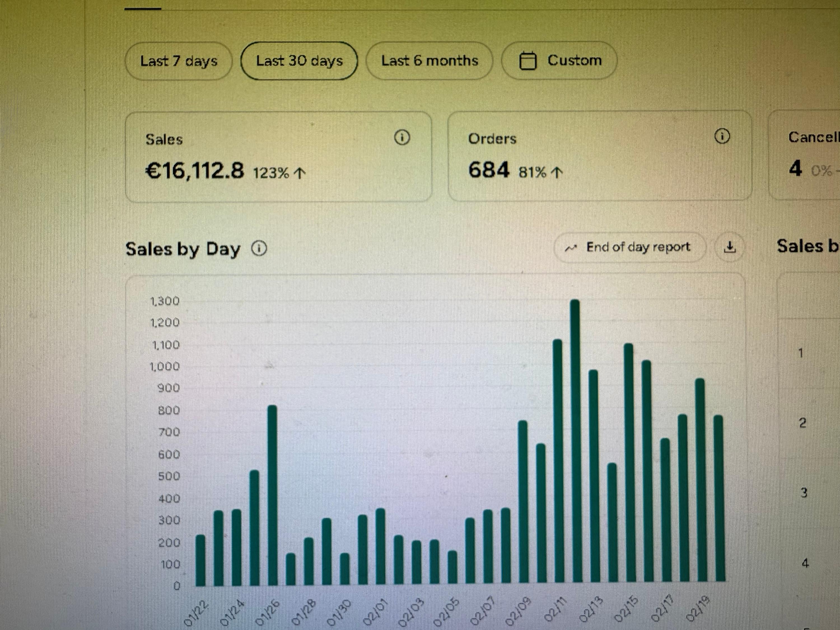Click the 02/09 sales bar
This screenshot has width=840, height=630.
pyautogui.click(x=523, y=501)
